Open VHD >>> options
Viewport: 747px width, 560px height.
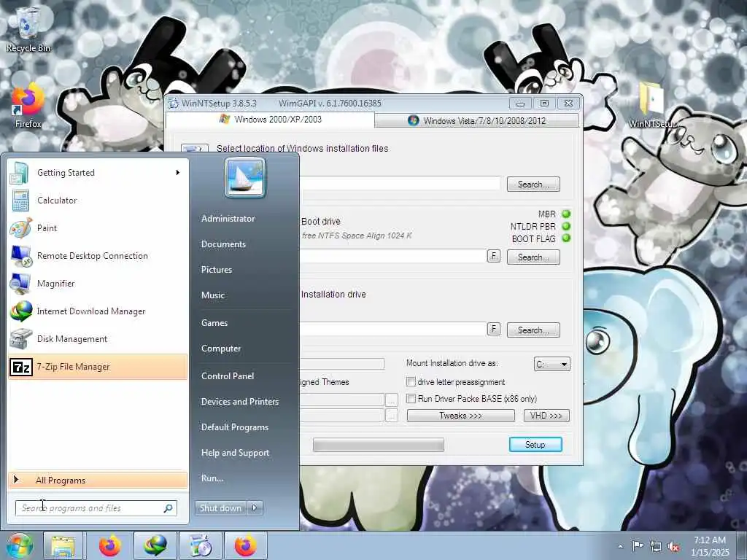[x=546, y=416]
